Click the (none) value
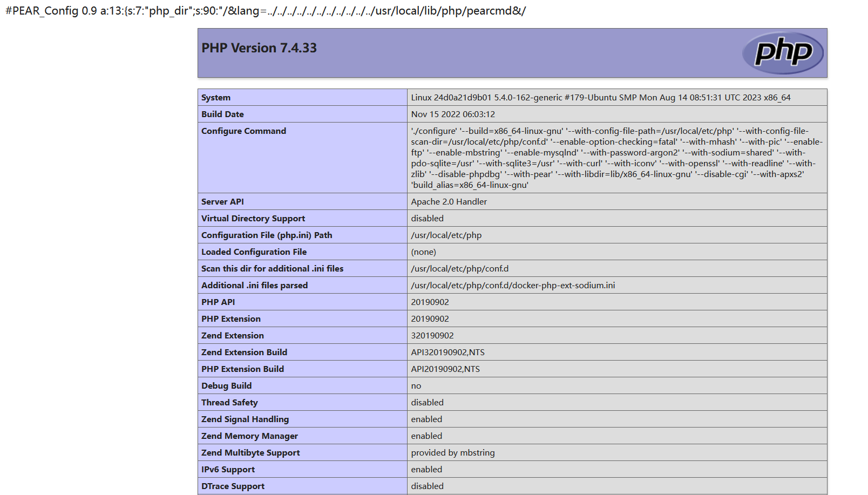 (423, 252)
